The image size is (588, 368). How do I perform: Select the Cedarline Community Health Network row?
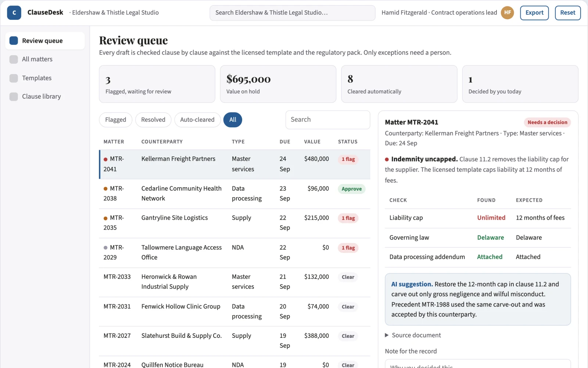(x=234, y=194)
